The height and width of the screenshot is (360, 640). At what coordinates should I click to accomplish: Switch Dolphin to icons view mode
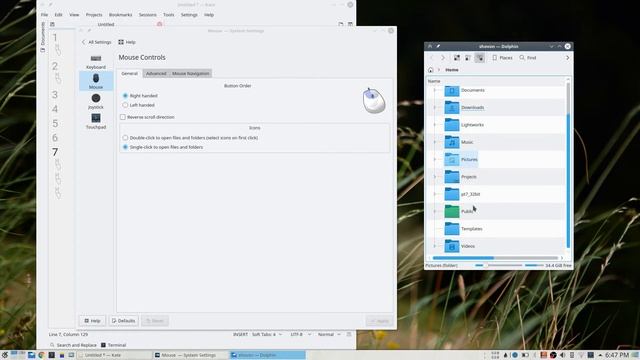457,58
